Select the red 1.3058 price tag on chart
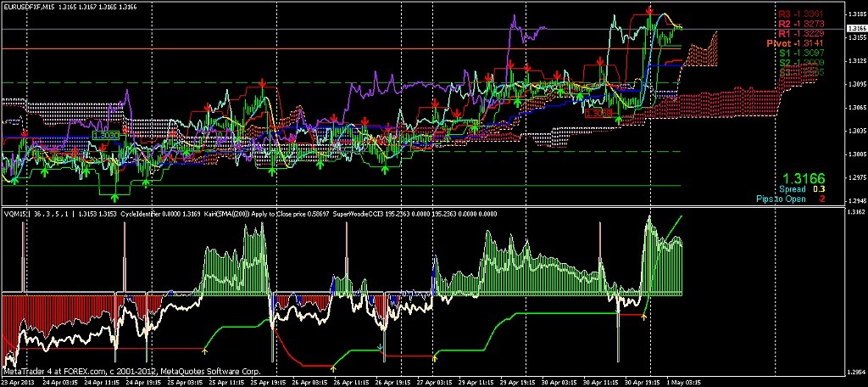Screen dimensions: 868x387 599,112
